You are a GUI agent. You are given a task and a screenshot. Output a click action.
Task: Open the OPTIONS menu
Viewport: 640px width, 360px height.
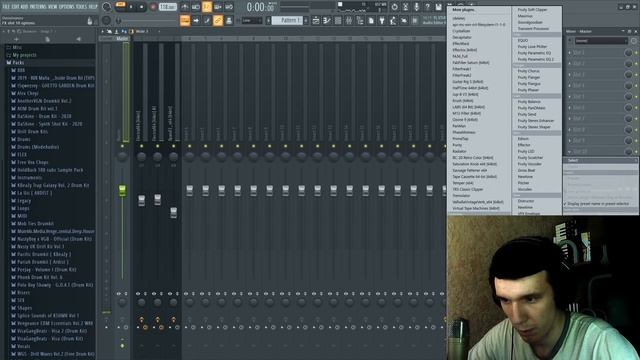(x=68, y=7)
